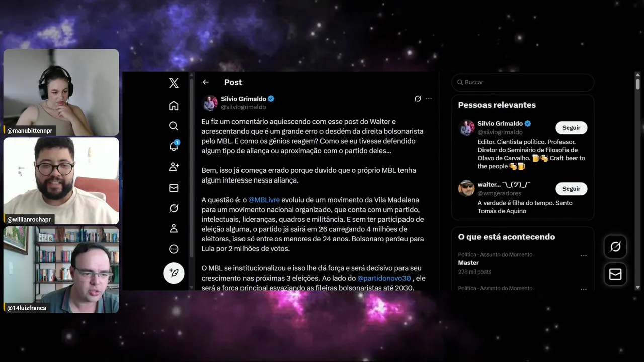Open the three-dot menu on Silvio's post

coord(429,99)
